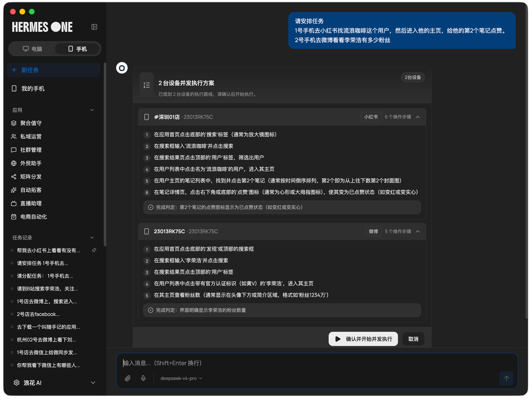Expand the 浪花 AI settings menu
Screen dimensions: 532x400
point(93,383)
